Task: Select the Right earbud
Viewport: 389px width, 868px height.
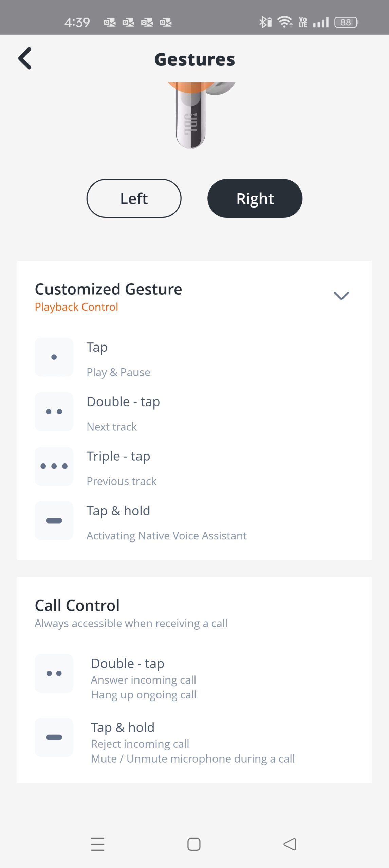Action: click(x=255, y=199)
